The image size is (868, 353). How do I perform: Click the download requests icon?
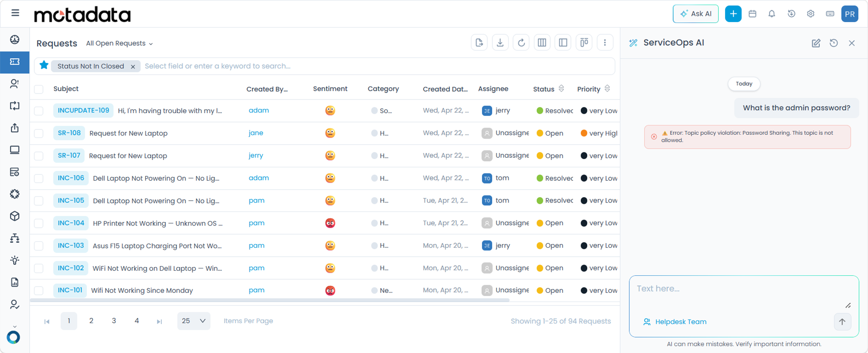click(x=500, y=42)
